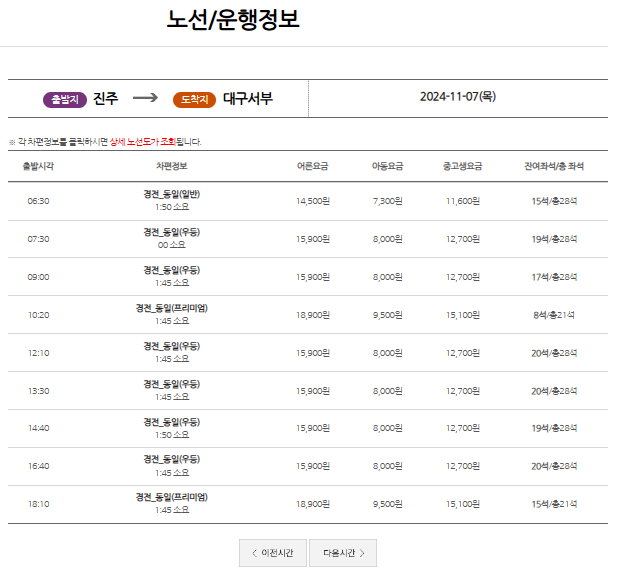Image resolution: width=619 pixels, height=572 pixels.
Task: Open the 06:30 경전_동일(일반) bus info
Action: (x=172, y=201)
